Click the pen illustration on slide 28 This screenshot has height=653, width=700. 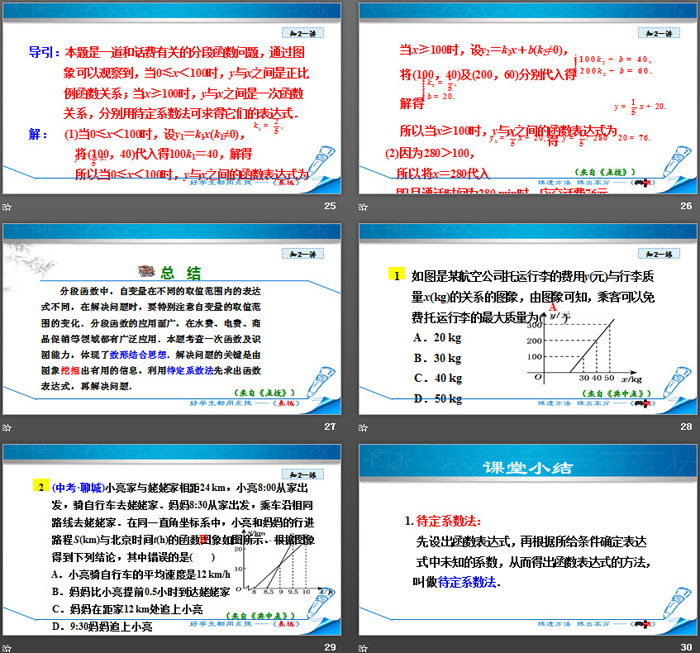coord(678,382)
